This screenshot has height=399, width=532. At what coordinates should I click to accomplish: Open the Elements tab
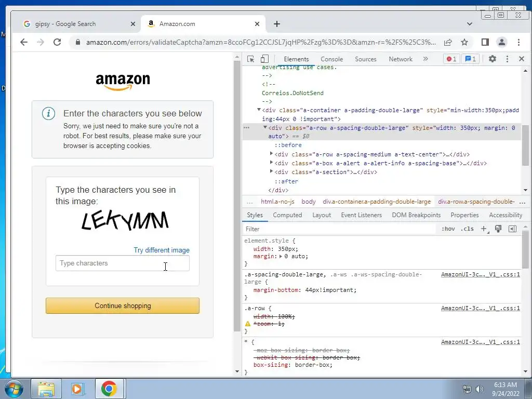(296, 59)
